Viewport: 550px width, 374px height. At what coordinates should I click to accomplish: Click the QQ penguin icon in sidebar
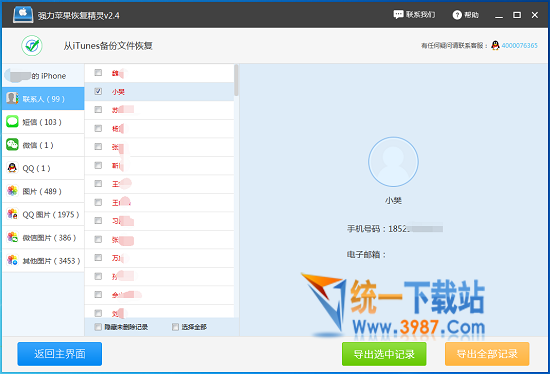pos(12,168)
